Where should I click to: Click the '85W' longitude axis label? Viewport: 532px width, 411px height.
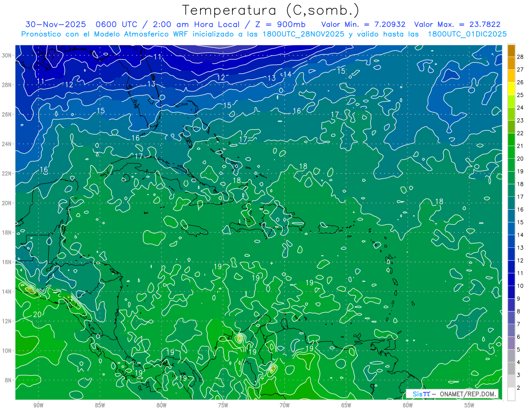100,405
